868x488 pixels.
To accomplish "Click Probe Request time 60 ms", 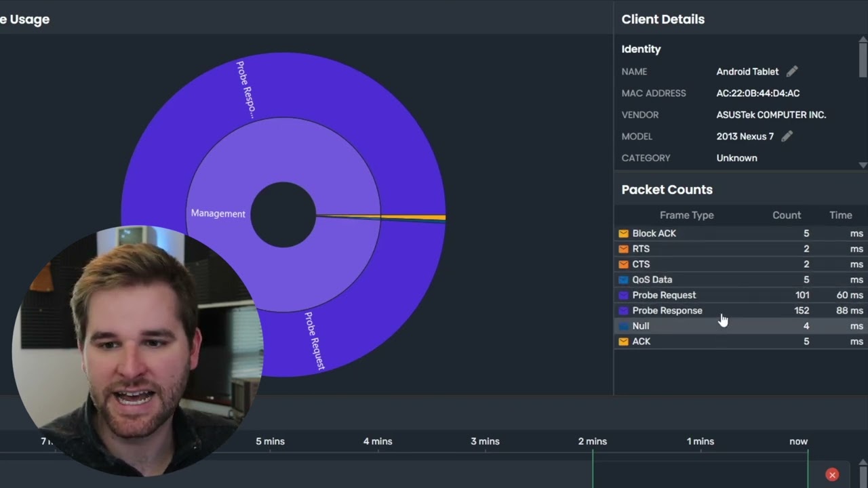I will [850, 295].
